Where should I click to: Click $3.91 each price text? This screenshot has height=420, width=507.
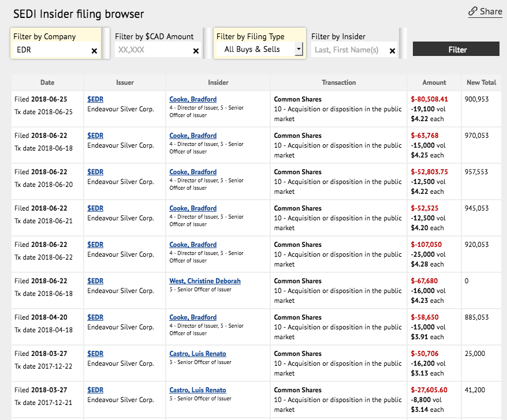(427, 337)
